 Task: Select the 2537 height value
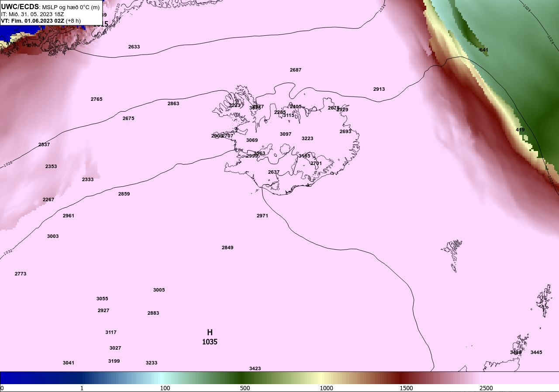coord(44,144)
